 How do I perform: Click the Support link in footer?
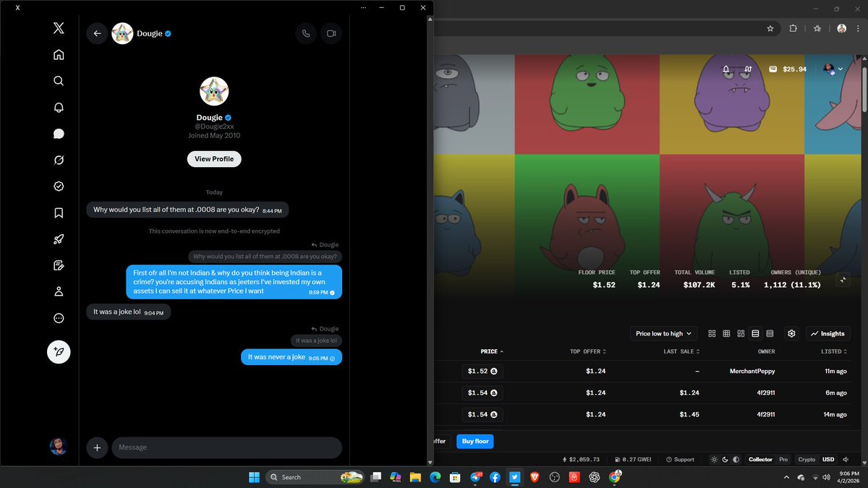tap(680, 460)
